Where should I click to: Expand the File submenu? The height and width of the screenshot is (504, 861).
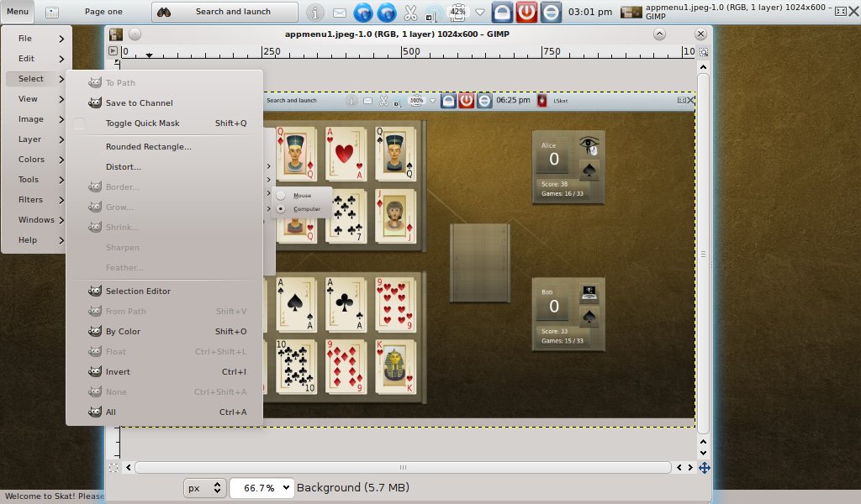click(x=38, y=39)
